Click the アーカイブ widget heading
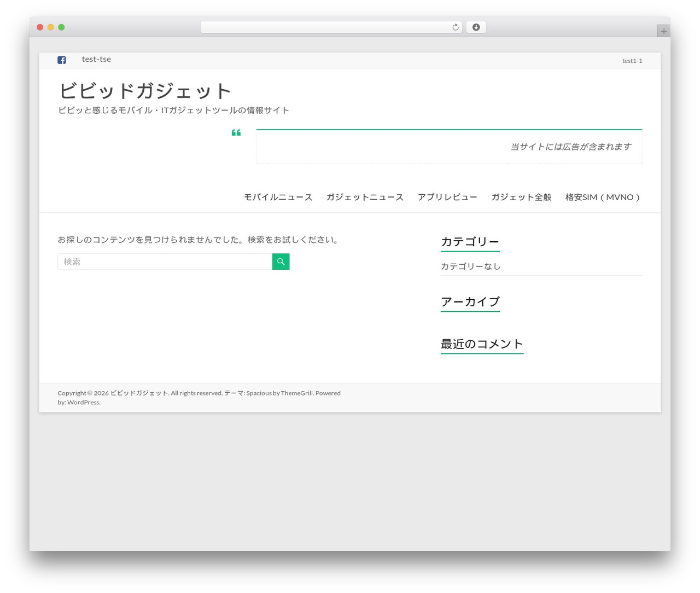The height and width of the screenshot is (593, 700). [470, 302]
